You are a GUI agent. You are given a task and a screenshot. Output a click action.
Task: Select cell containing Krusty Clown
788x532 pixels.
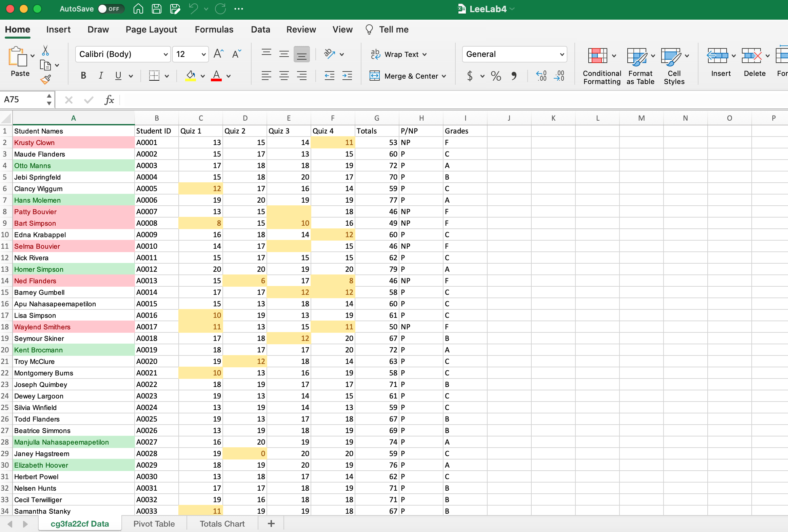pyautogui.click(x=74, y=143)
